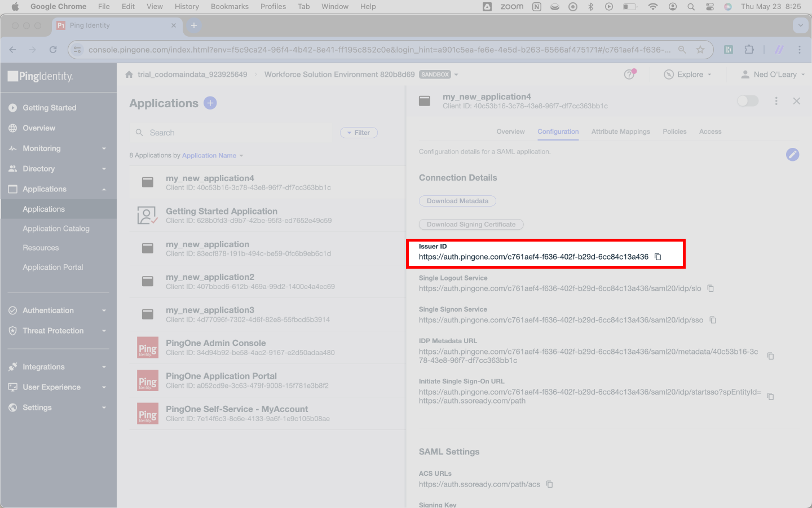Enable the my_new_application4 toggle switch

tap(748, 101)
